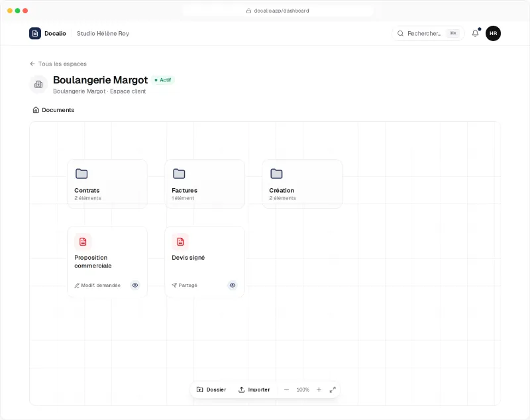Viewport: 530px width, 420px height.
Task: Toggle visibility of Proposition commerciale
Action: (x=135, y=285)
